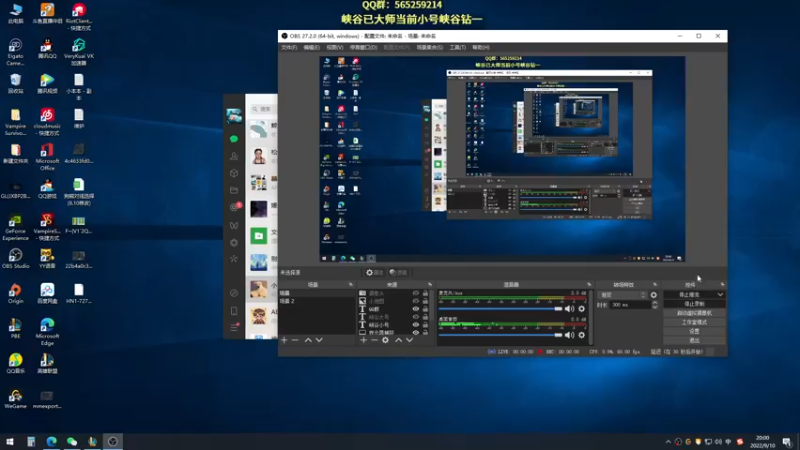Hide the QQ群 source
The height and width of the screenshot is (450, 800).
click(x=415, y=309)
